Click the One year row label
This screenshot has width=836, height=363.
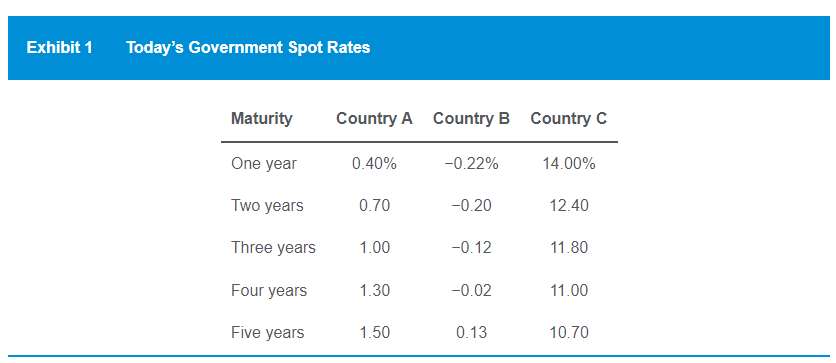(263, 163)
